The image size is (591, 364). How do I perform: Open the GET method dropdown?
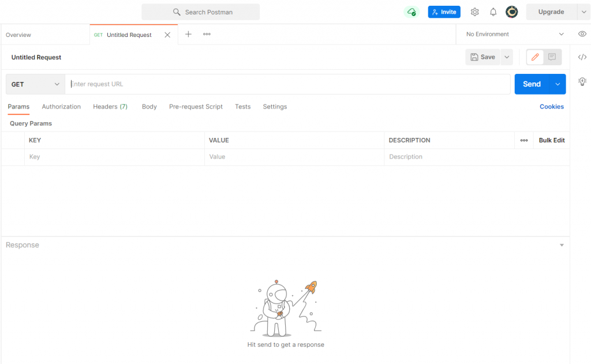35,84
